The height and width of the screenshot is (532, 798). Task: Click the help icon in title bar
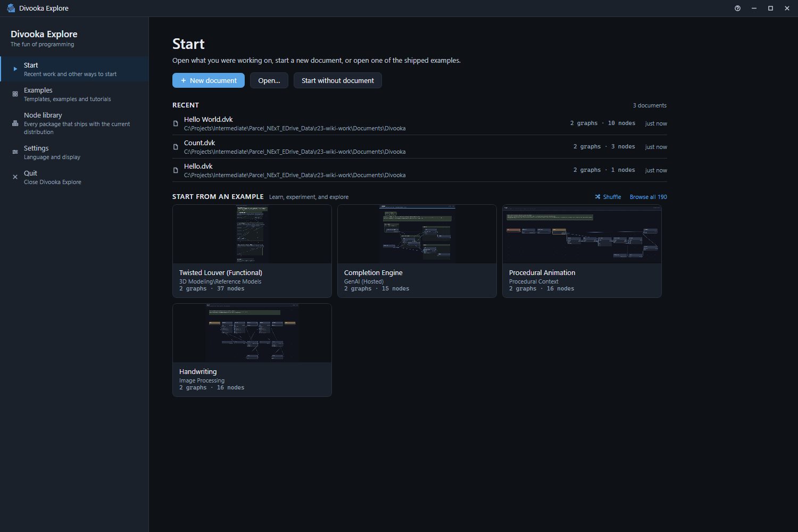pyautogui.click(x=737, y=9)
